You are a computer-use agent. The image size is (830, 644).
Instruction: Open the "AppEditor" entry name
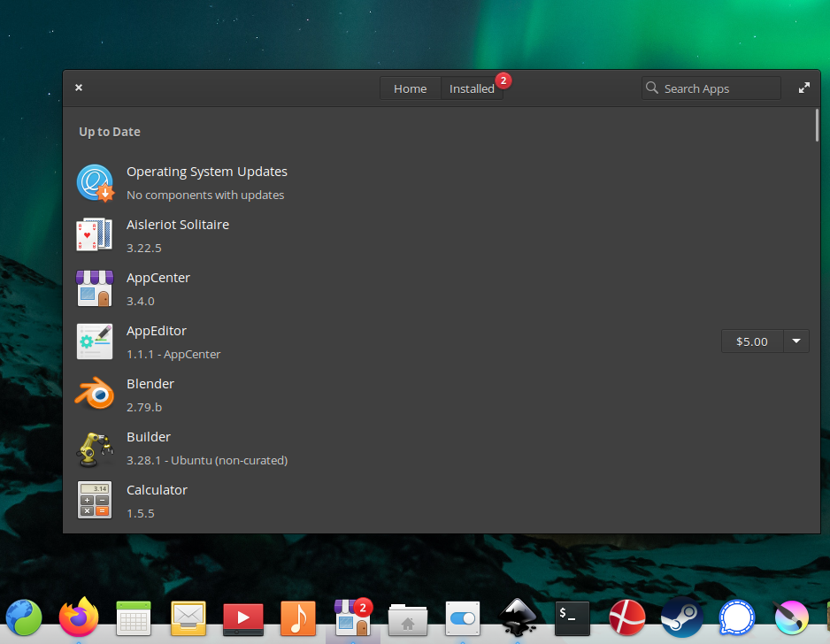[x=156, y=331]
